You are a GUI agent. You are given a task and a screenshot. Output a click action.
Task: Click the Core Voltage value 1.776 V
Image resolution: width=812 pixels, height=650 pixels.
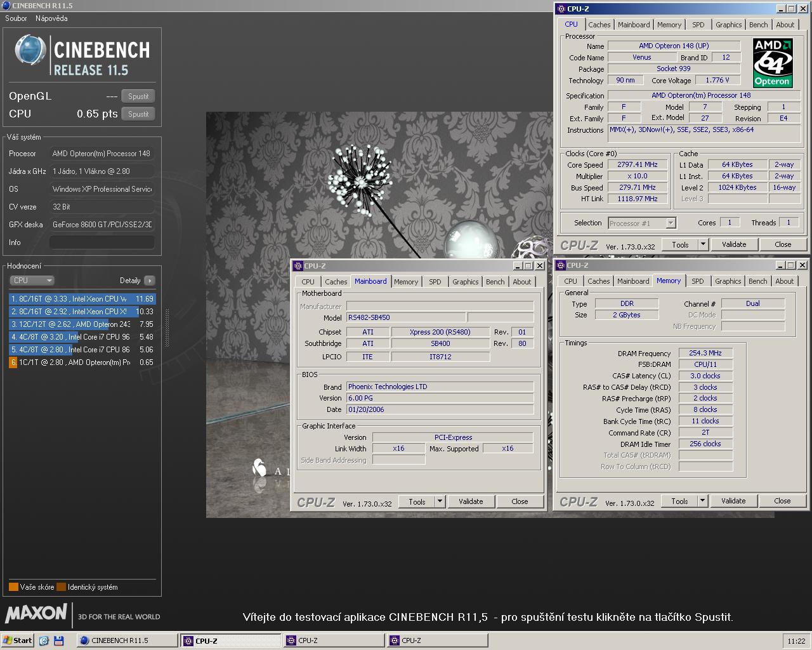[x=717, y=80]
